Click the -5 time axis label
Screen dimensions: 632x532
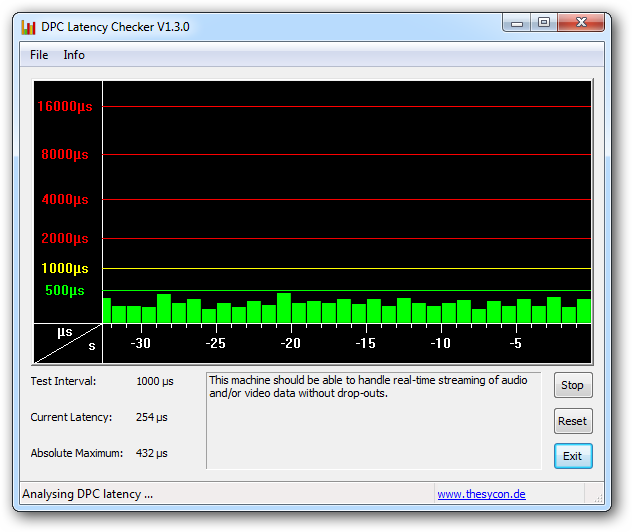click(x=516, y=343)
